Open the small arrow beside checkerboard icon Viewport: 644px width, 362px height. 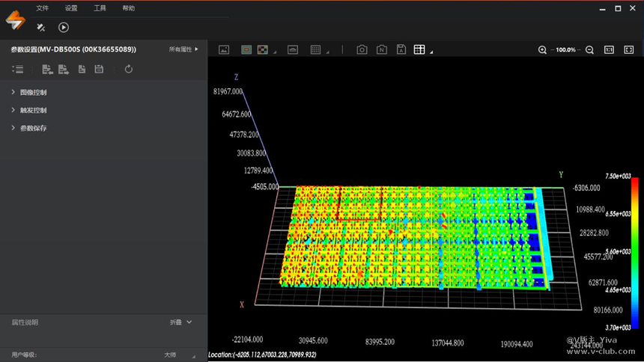275,52
